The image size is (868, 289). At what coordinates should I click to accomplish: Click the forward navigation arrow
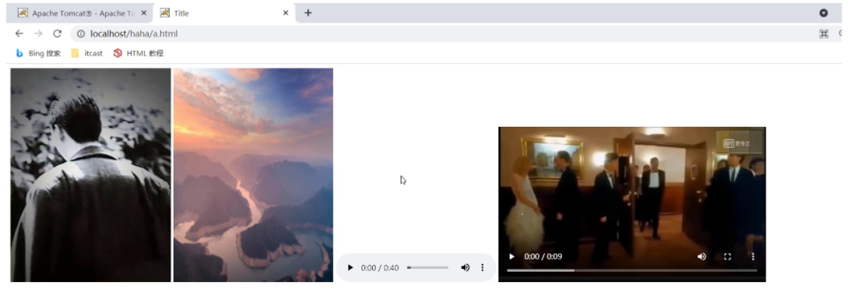click(38, 33)
